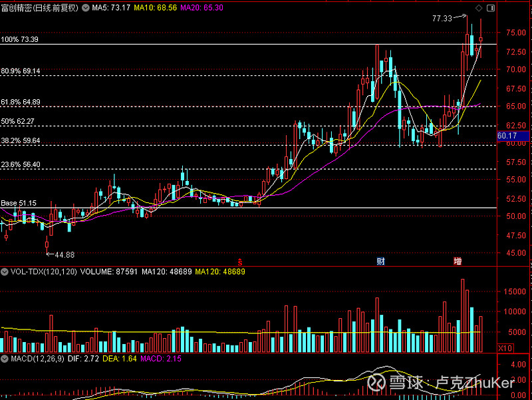Click the 70.00 price axis label

516,69
